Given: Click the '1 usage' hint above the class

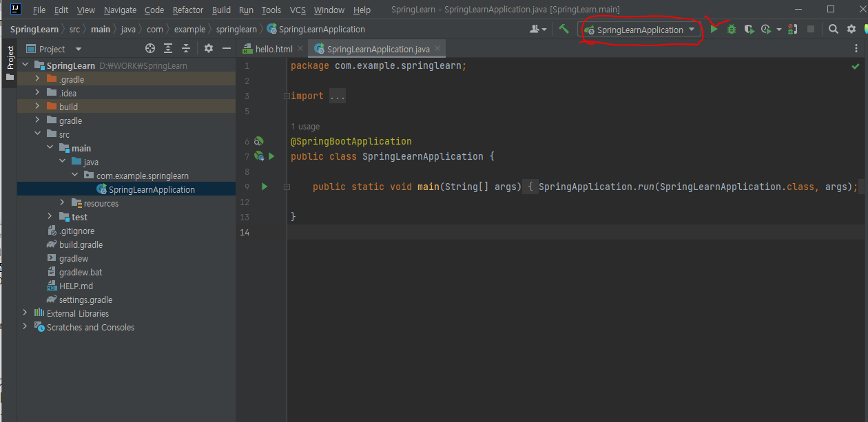Looking at the screenshot, I should coord(305,127).
